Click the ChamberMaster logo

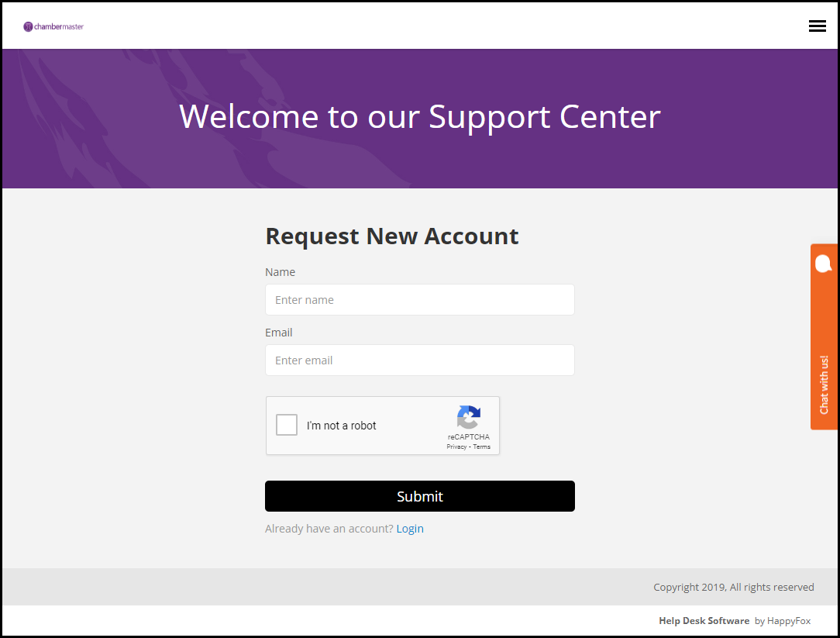pos(53,26)
